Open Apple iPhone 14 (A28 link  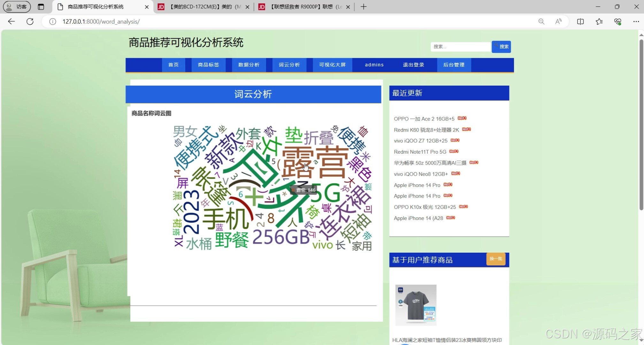pos(418,218)
